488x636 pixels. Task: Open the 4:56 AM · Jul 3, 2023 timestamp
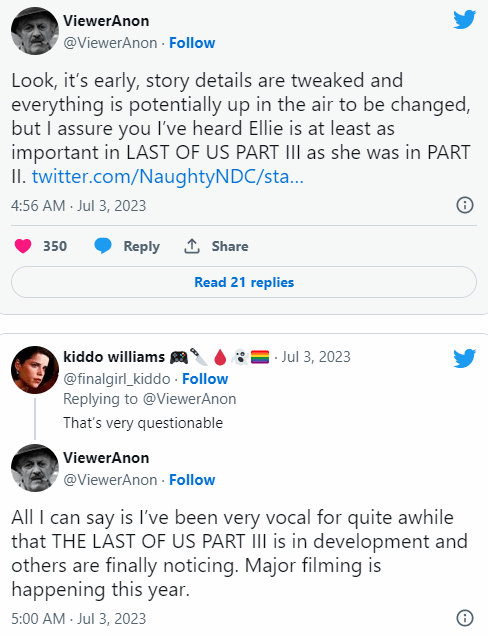[x=78, y=206]
